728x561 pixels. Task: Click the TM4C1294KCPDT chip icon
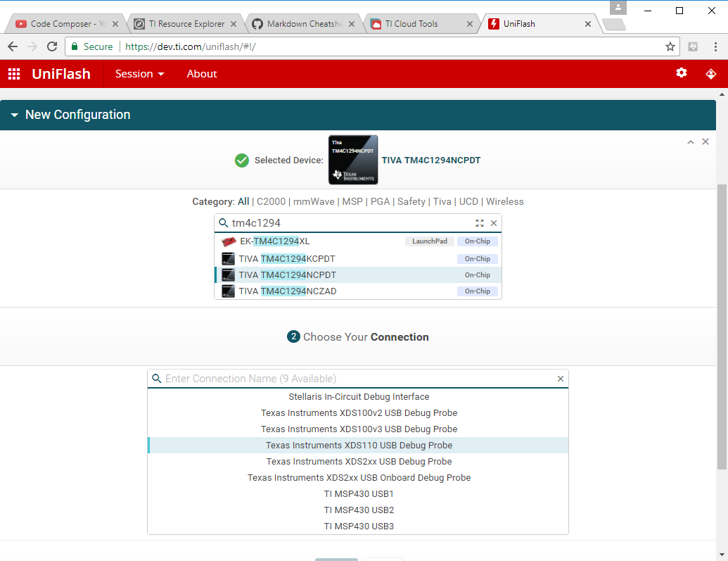tap(228, 258)
